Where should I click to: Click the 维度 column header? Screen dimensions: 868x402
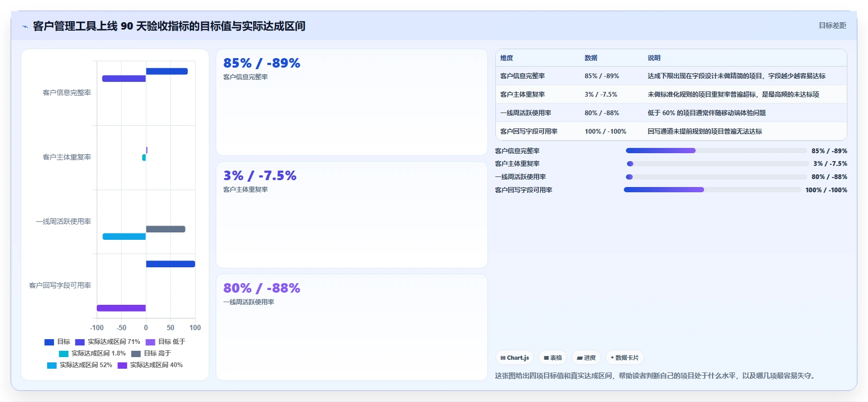(x=506, y=58)
